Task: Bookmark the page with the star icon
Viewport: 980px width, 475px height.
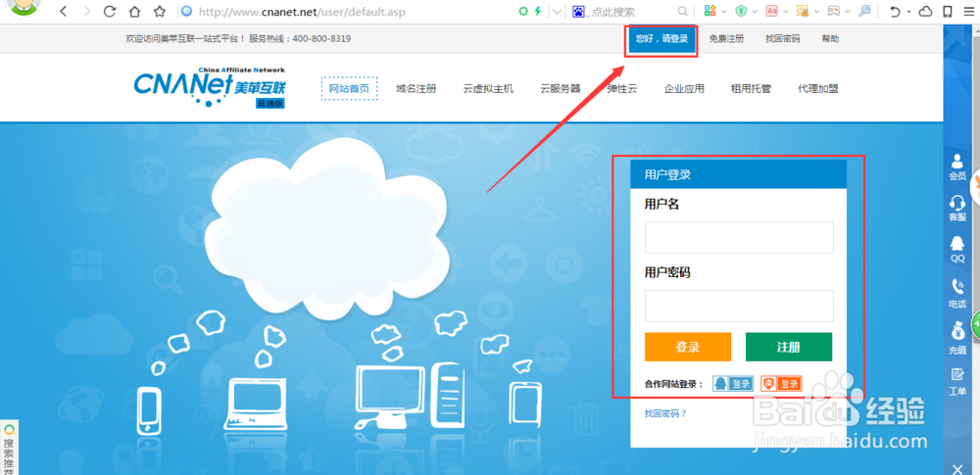Action: [160, 11]
